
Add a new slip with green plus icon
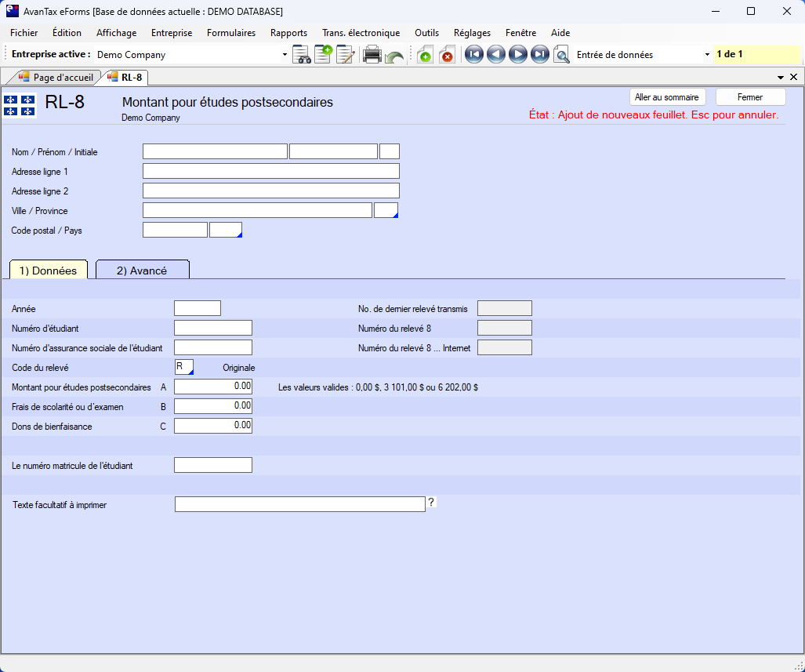pos(424,55)
